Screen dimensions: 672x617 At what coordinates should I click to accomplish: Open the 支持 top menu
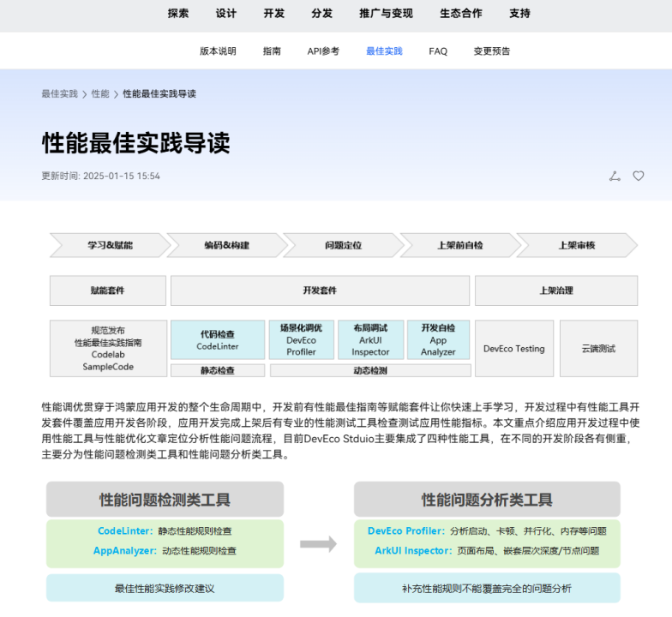click(x=519, y=14)
